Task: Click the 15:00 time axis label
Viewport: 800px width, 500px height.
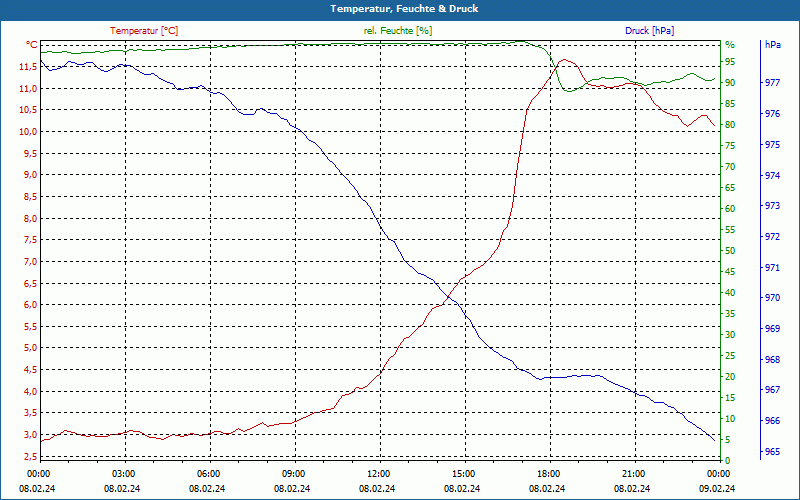Action: tap(463, 473)
